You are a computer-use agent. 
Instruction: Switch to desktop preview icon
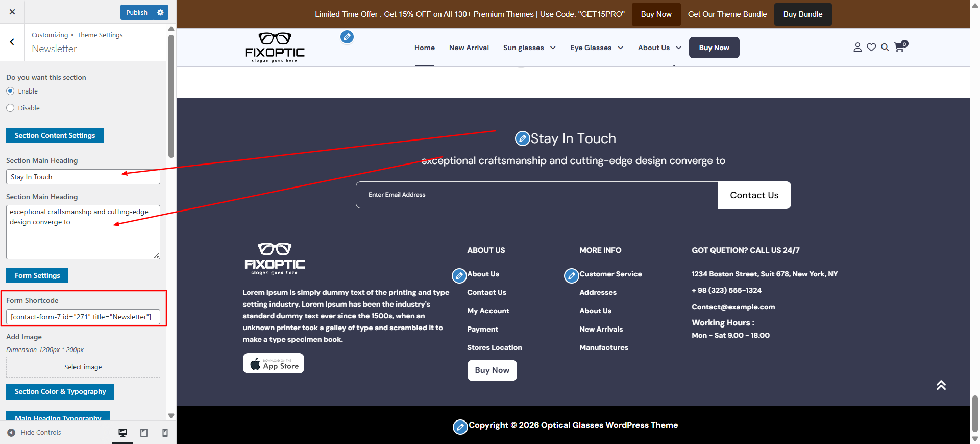tap(122, 433)
